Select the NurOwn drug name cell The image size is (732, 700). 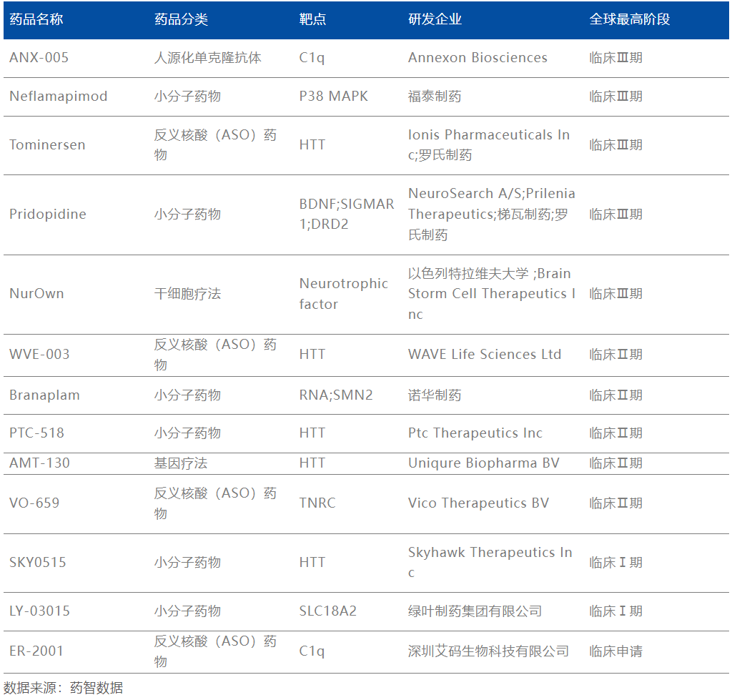(36, 293)
